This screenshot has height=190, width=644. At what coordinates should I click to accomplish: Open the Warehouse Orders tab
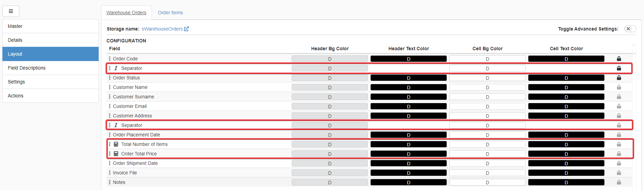126,13
